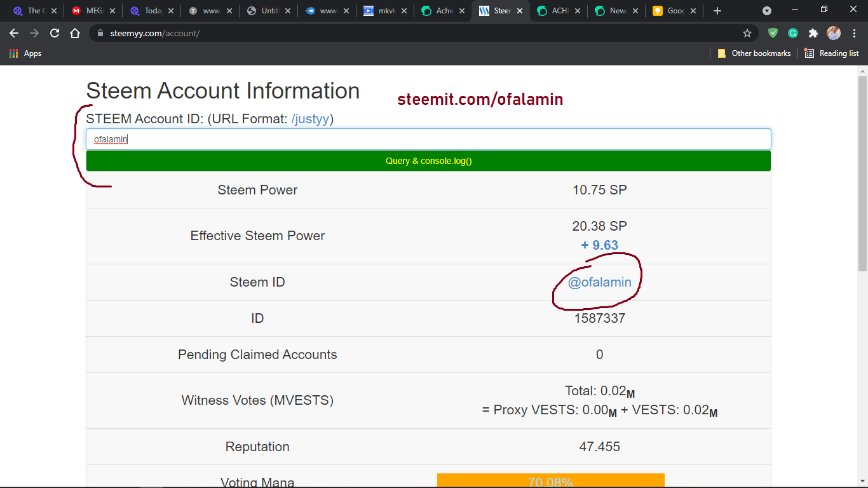This screenshot has width=868, height=488.
Task: Open the green shield extension
Action: [x=773, y=33]
